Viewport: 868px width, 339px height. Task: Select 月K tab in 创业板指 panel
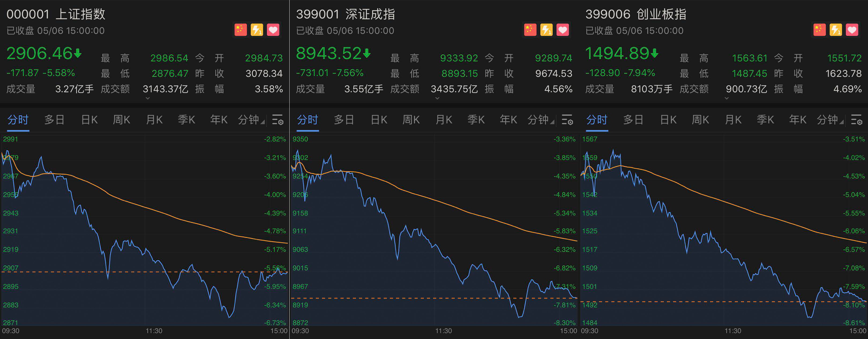click(x=733, y=120)
